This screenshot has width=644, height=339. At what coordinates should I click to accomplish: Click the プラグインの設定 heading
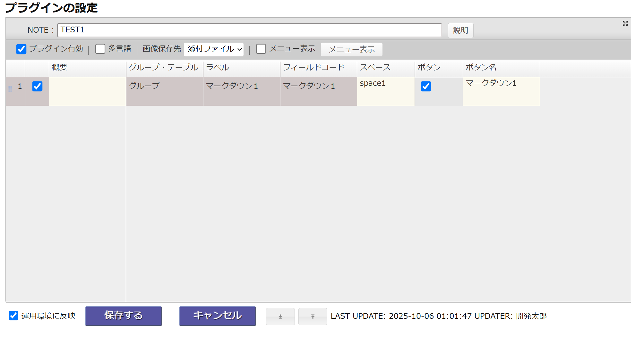pos(51,8)
